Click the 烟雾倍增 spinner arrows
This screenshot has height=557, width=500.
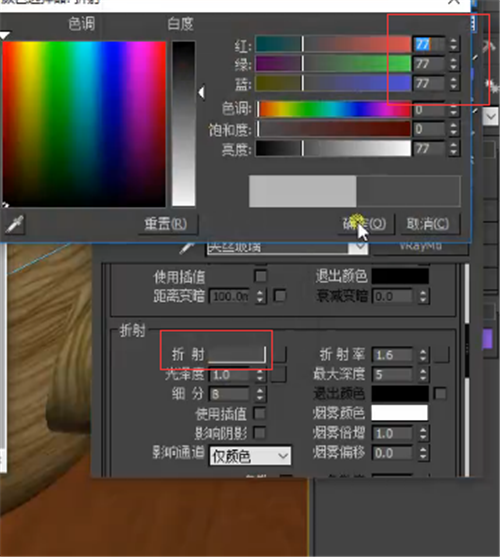coord(423,433)
